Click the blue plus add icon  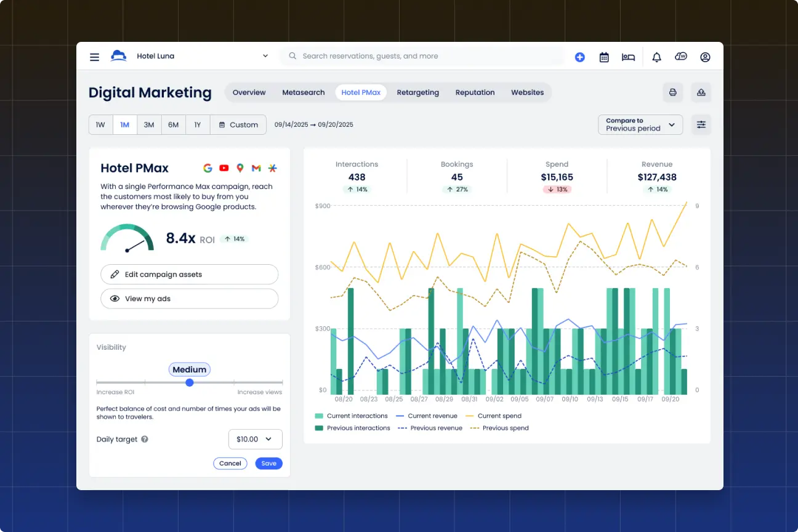(579, 57)
